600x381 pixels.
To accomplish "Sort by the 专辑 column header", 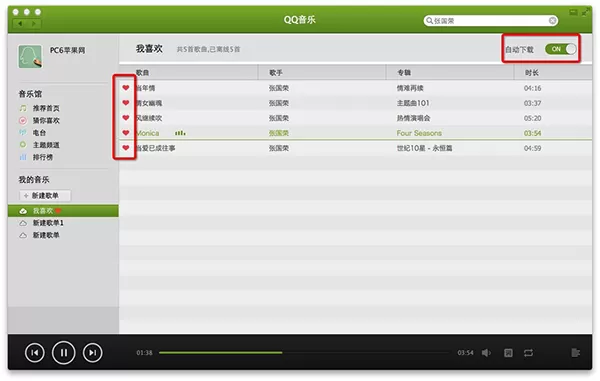I will [404, 73].
